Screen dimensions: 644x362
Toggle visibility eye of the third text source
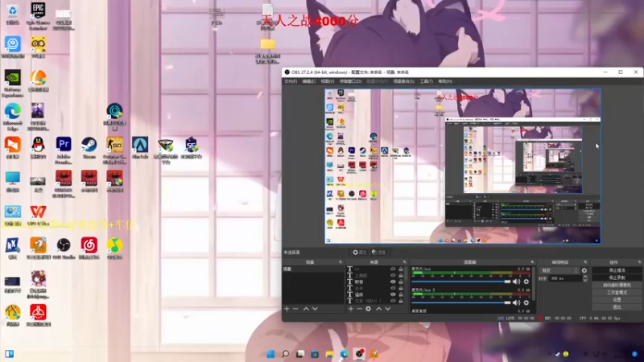pos(393,282)
